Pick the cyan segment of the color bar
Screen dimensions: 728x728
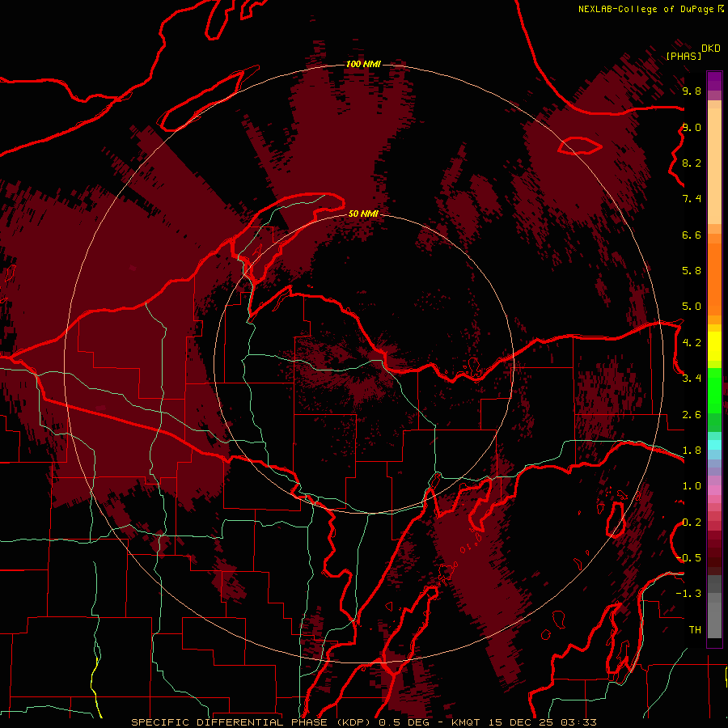(x=714, y=444)
